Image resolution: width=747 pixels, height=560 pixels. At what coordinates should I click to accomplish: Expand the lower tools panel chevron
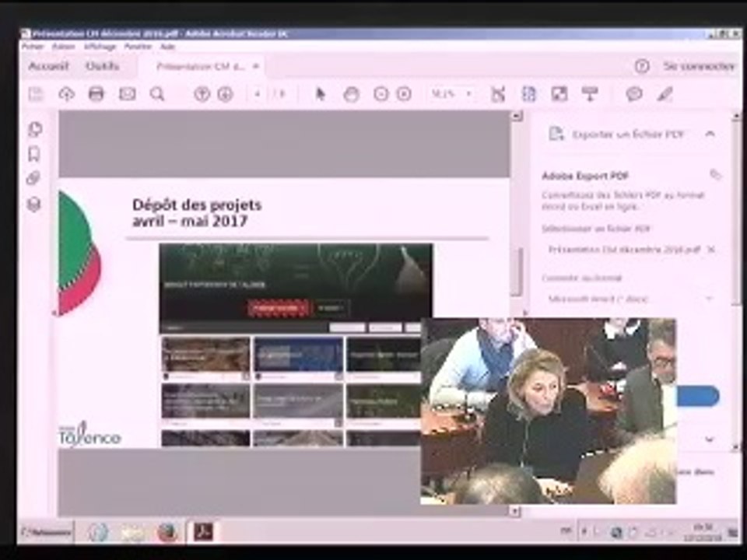pos(710,439)
